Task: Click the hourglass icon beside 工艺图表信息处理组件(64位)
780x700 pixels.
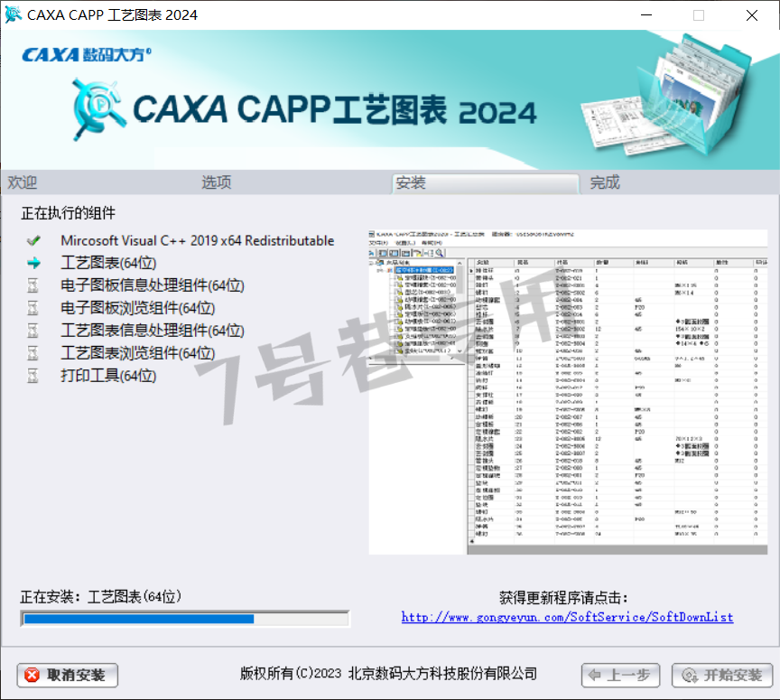Action: [32, 331]
